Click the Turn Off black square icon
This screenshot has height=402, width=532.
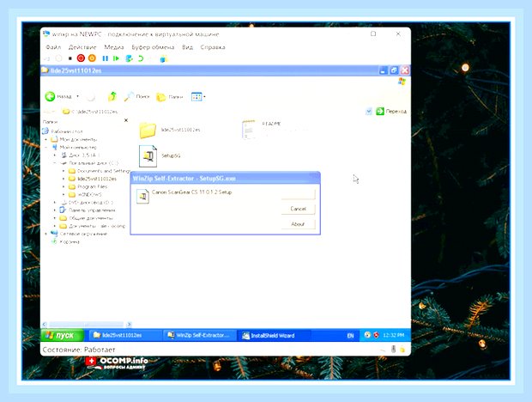(70, 58)
